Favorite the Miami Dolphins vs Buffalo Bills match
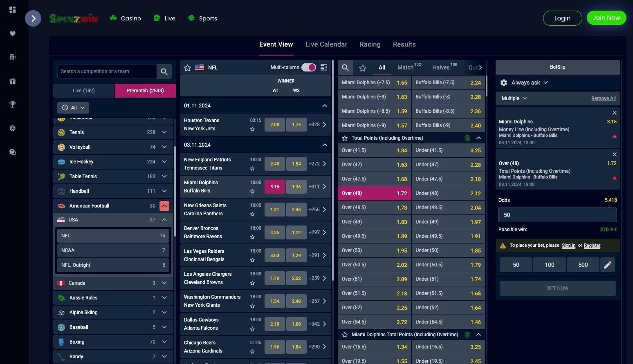 252,191
